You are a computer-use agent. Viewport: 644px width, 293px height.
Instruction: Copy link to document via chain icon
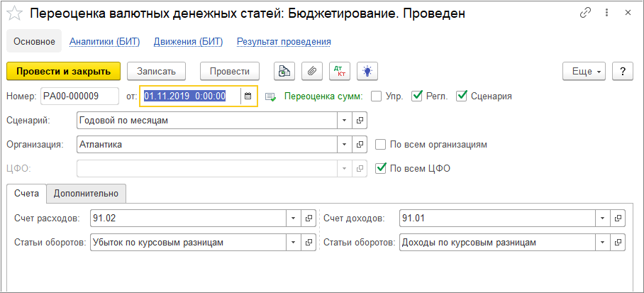(x=585, y=13)
